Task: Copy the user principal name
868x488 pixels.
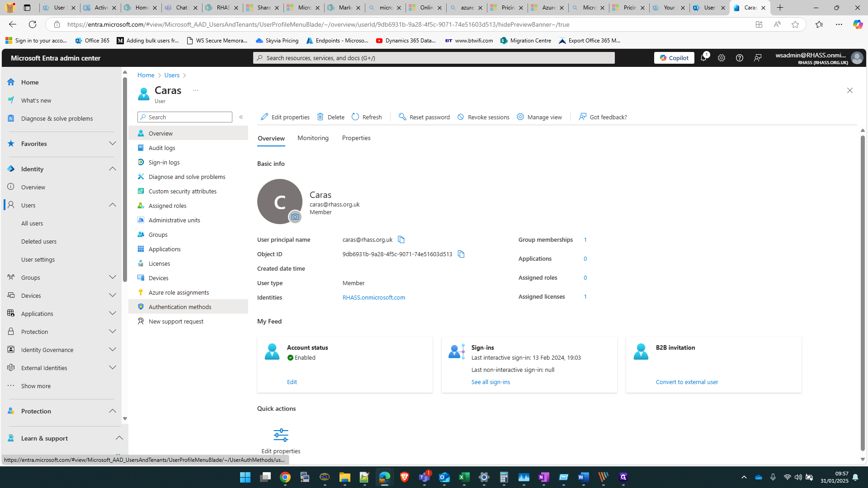Action: coord(401,239)
